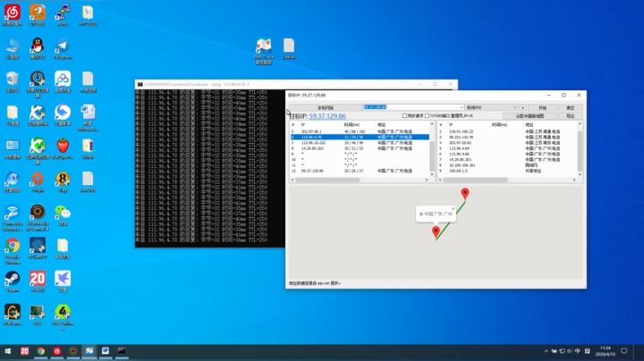644x361 pixels.
Task: Open the WinRAR archive desktop icon
Action: tap(88, 148)
